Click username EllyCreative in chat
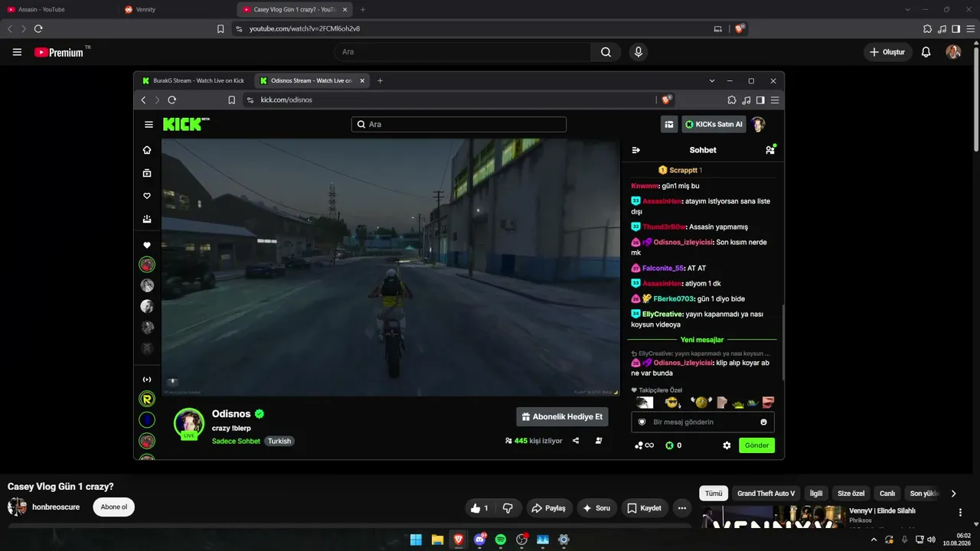 (x=662, y=314)
